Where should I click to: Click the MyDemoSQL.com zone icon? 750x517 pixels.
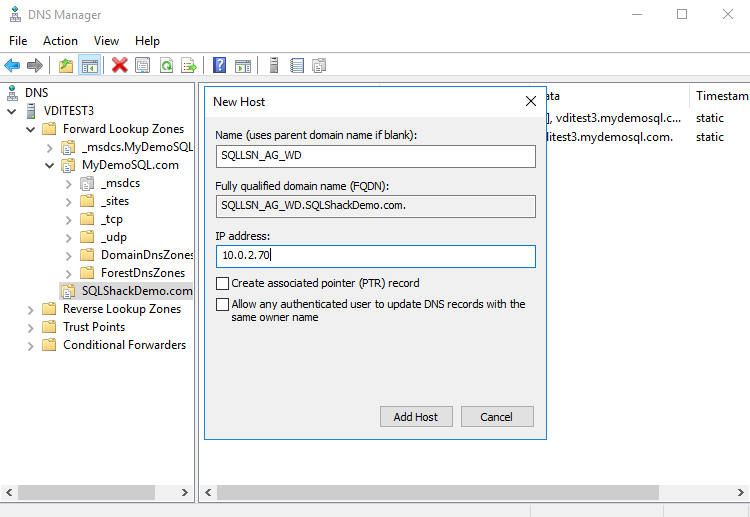68,165
